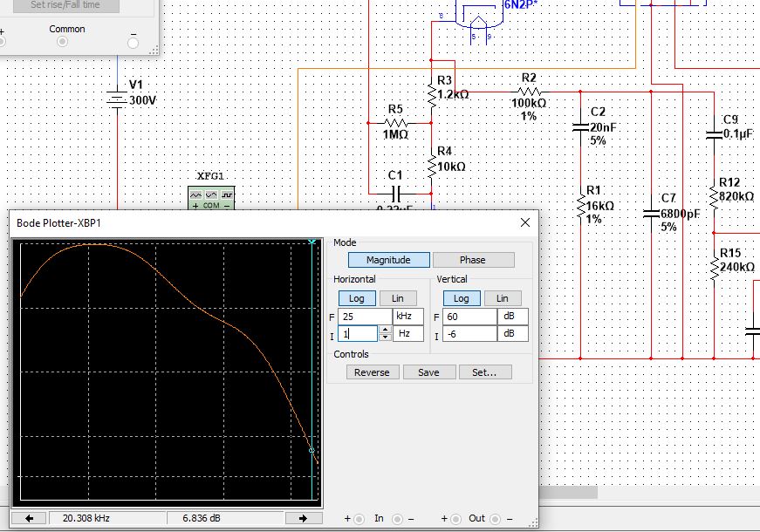Switch Bode plotter to Magnitude mode
The width and height of the screenshot is (760, 532).
[388, 260]
